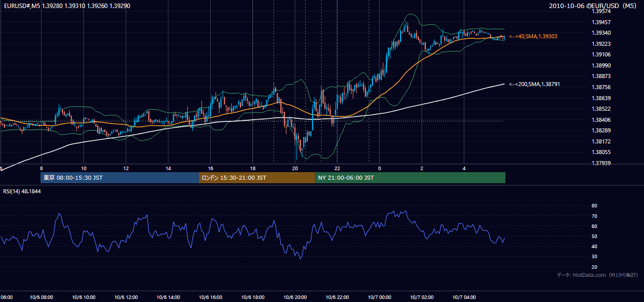
Task: Click the 10/7 04:00 date label
Action: (x=464, y=297)
